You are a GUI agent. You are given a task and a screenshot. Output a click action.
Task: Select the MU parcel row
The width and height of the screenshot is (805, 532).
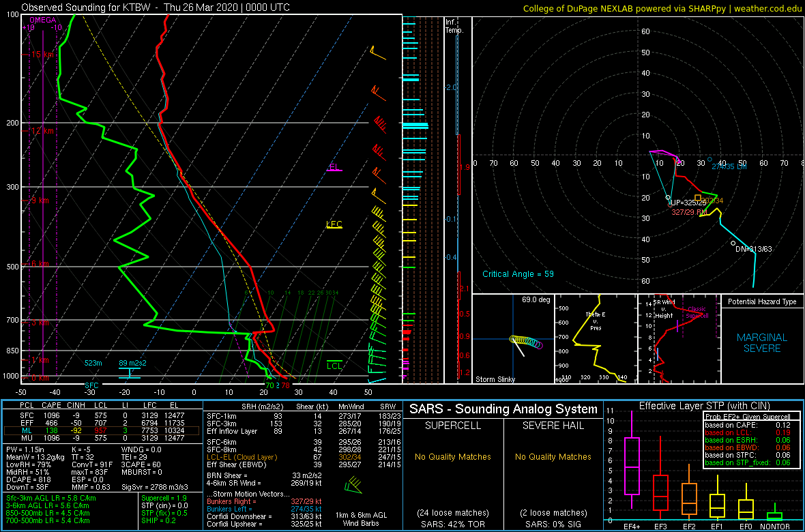pyautogui.click(x=102, y=438)
